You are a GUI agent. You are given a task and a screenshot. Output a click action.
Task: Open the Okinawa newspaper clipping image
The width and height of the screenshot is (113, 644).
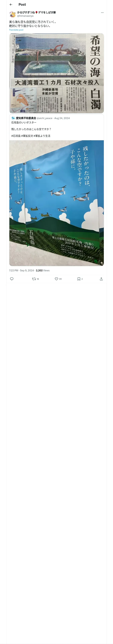click(x=56, y=73)
